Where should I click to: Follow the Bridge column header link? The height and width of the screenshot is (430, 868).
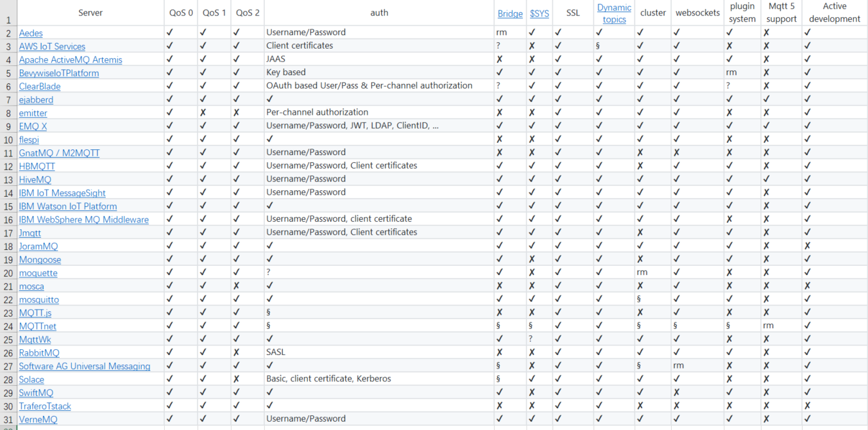pyautogui.click(x=510, y=13)
